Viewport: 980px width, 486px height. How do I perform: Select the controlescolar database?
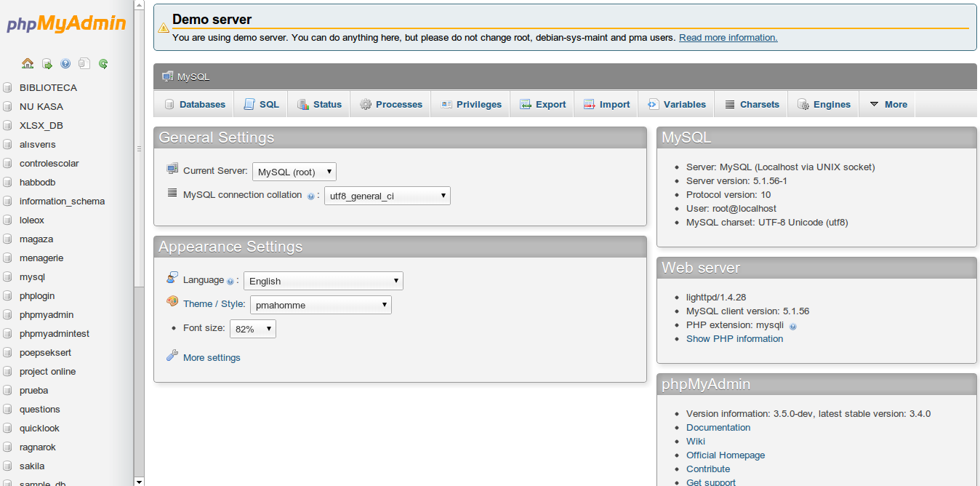(49, 164)
